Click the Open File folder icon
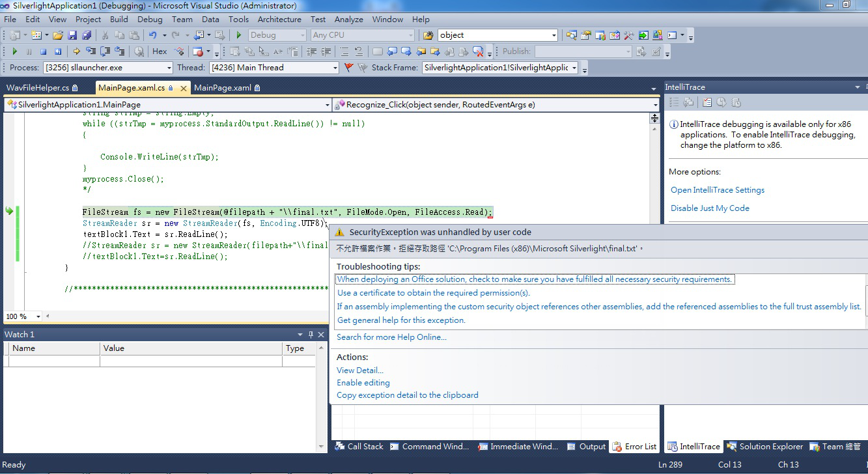This screenshot has width=868, height=474. click(x=58, y=35)
